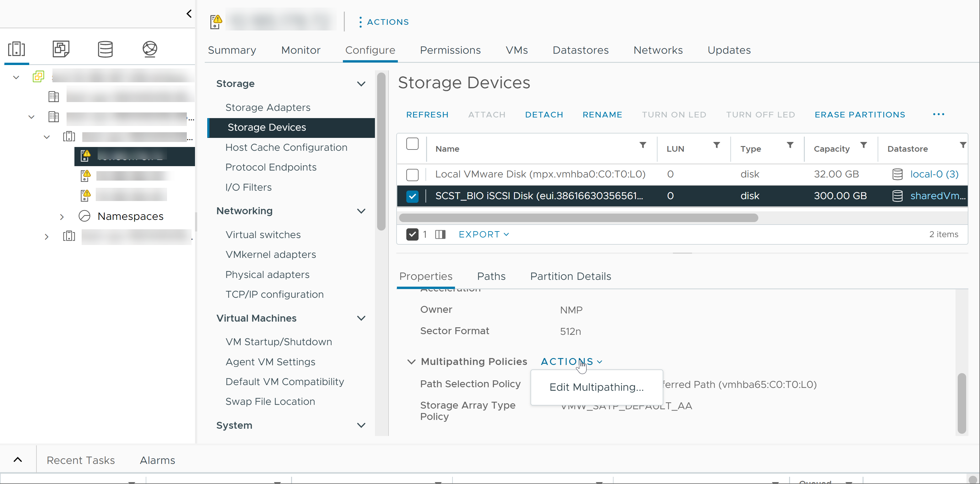Collapse the Multipathing Policies section
980x484 pixels.
pos(412,362)
